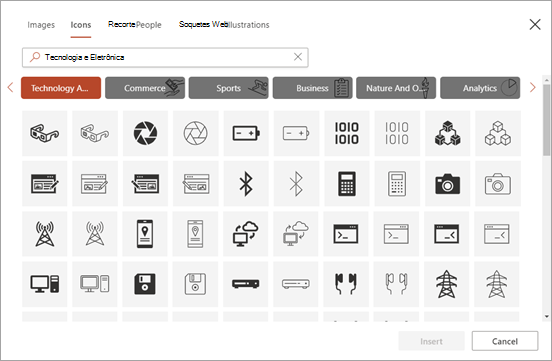The width and height of the screenshot is (552, 361).
Task: Show previous categories with left arrow
Action: (10, 87)
